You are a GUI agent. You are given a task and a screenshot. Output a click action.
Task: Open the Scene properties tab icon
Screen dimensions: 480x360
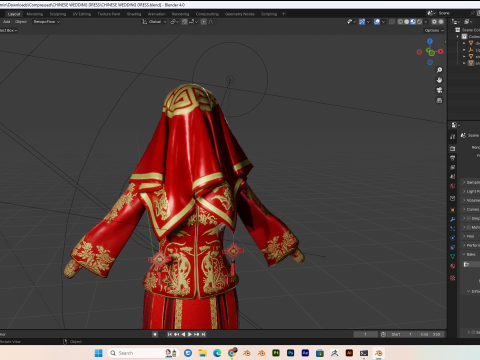click(x=452, y=177)
